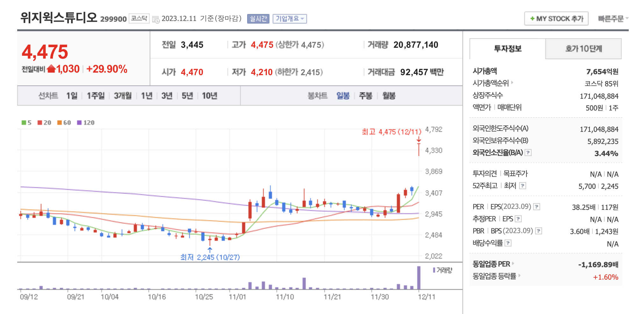The image size is (644, 314).
Task: Click the 저가 value 4,210
Action: click(x=262, y=72)
